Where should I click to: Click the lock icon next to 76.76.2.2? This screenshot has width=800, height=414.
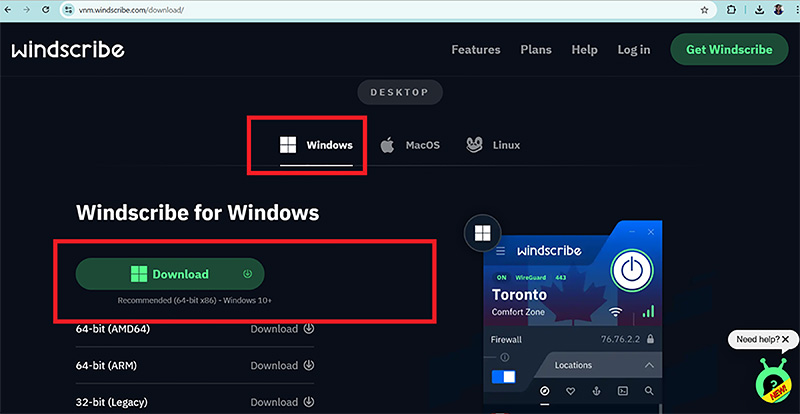click(650, 339)
